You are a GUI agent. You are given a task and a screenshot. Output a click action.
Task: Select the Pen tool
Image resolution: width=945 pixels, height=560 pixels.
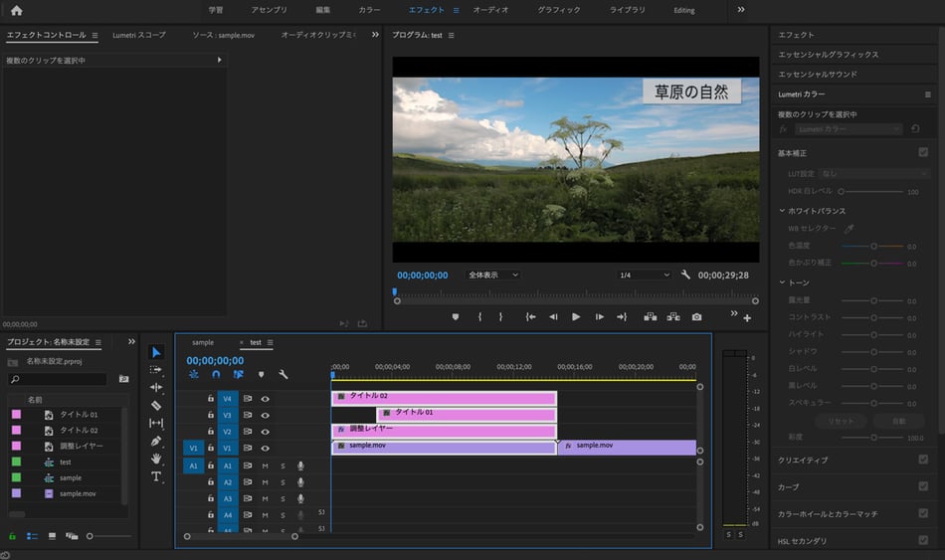[x=156, y=441]
